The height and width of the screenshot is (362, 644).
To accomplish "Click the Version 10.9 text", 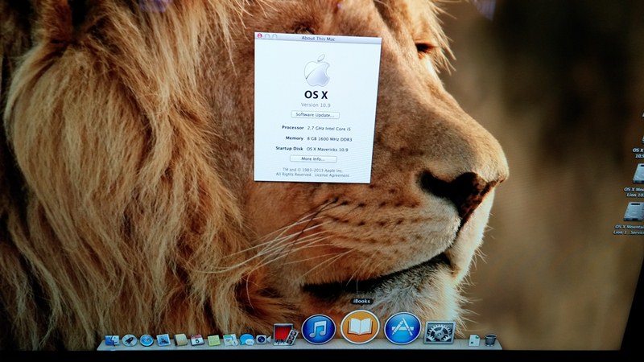I will 316,105.
